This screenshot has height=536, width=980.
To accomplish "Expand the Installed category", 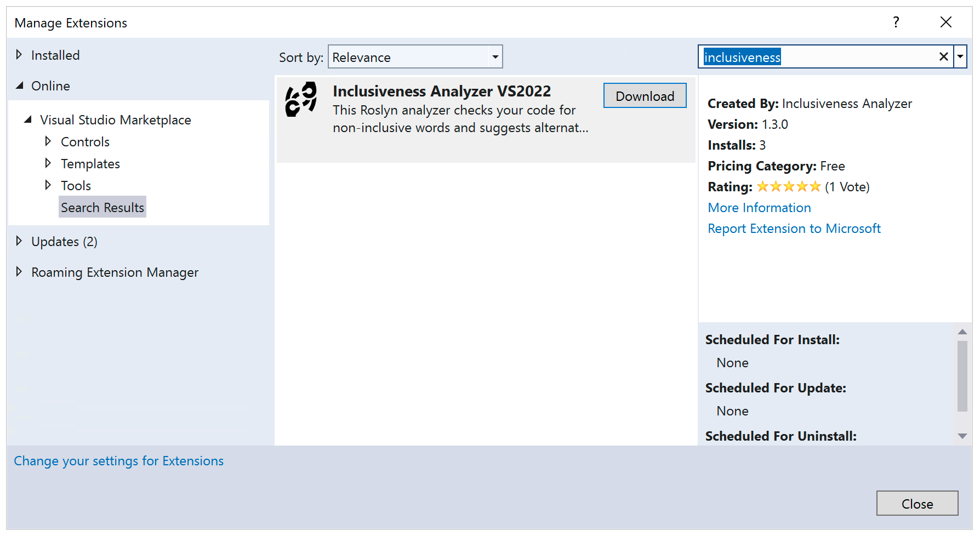I will pyautogui.click(x=19, y=55).
